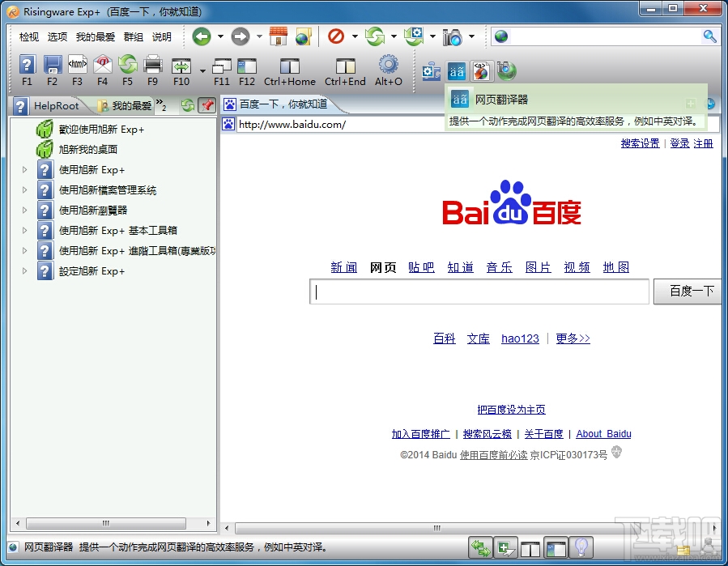The width and height of the screenshot is (728, 566).
Task: Click the link tag tool icon
Action: pyautogui.click(x=481, y=71)
